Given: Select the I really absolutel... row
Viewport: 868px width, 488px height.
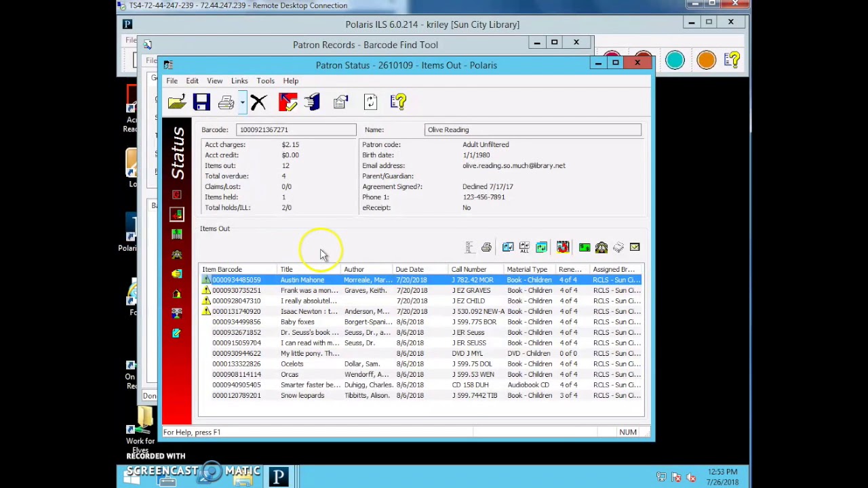Looking at the screenshot, I should tap(421, 301).
